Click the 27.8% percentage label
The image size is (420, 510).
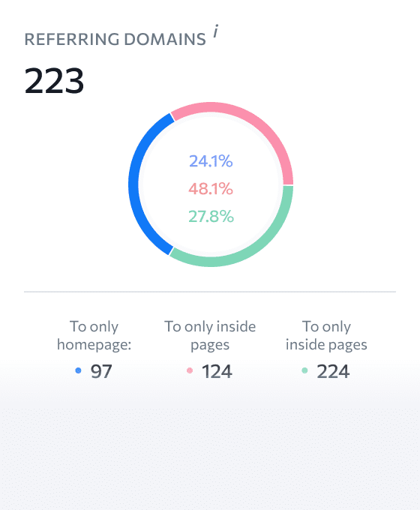tap(211, 216)
